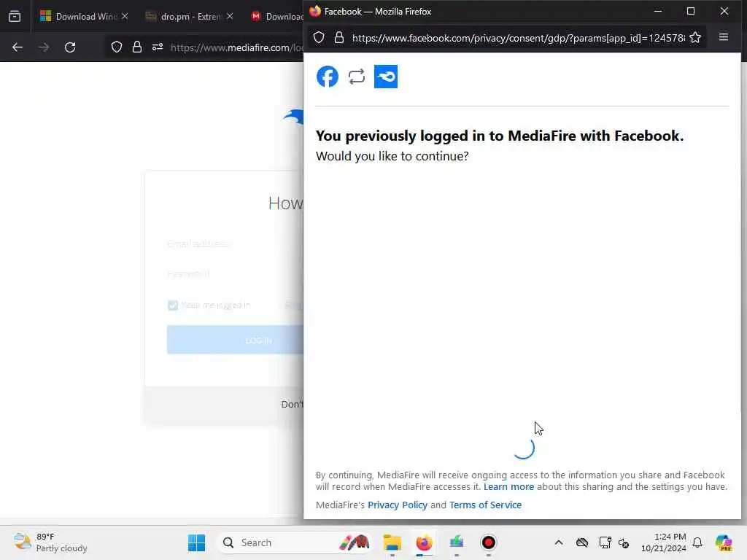The height and width of the screenshot is (560, 747).
Task: Click the Facebook consent URL address bar
Action: click(x=518, y=38)
